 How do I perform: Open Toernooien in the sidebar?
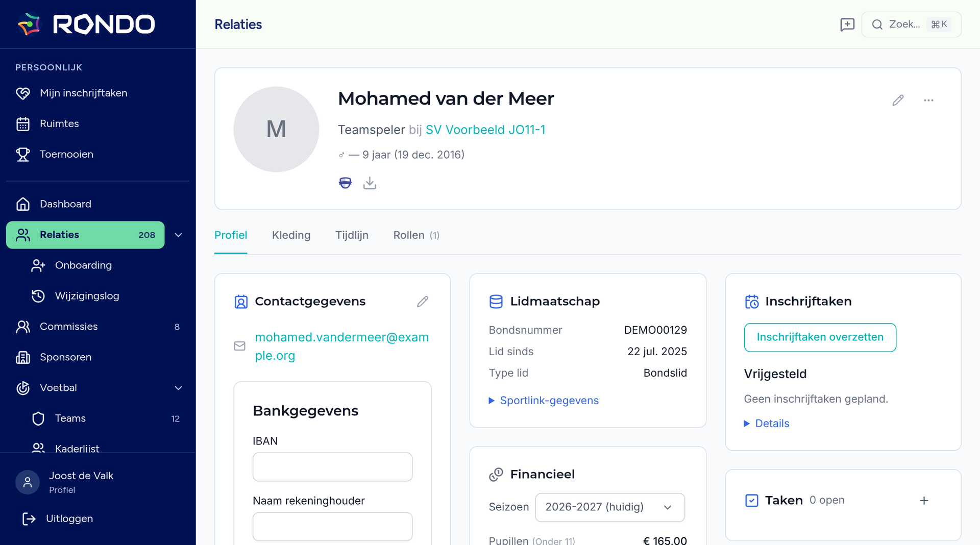point(97,154)
